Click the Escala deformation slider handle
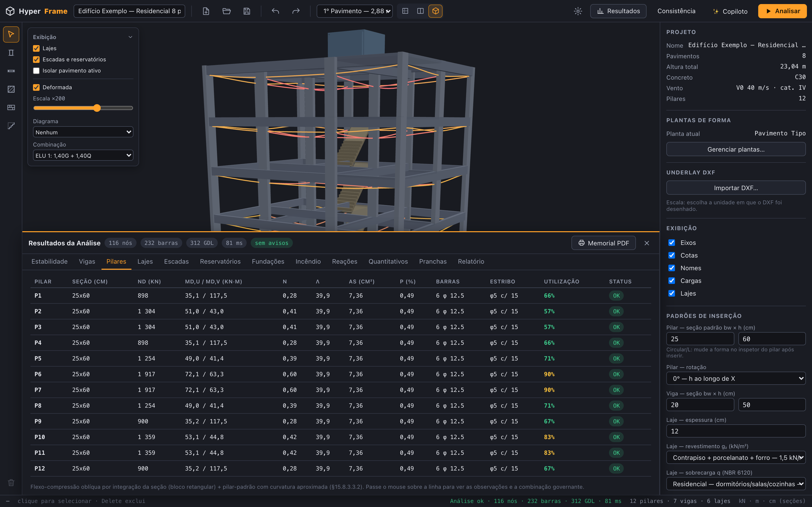 (x=97, y=108)
